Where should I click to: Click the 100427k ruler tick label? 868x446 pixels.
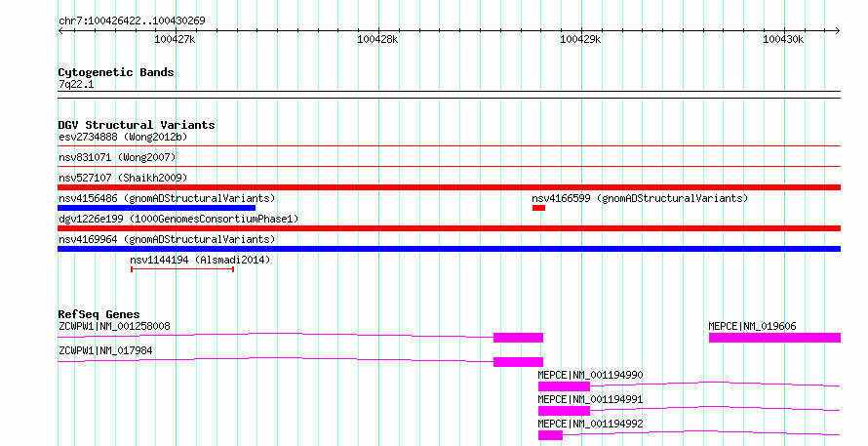(175, 39)
